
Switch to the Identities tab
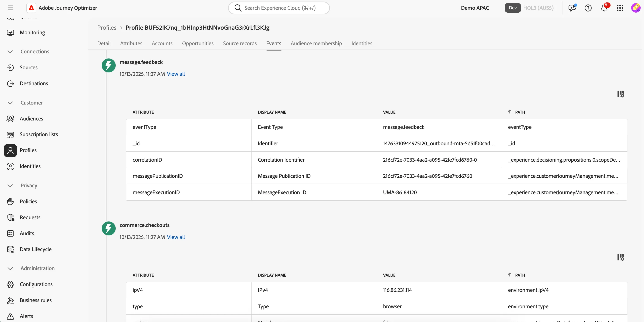pyautogui.click(x=362, y=43)
